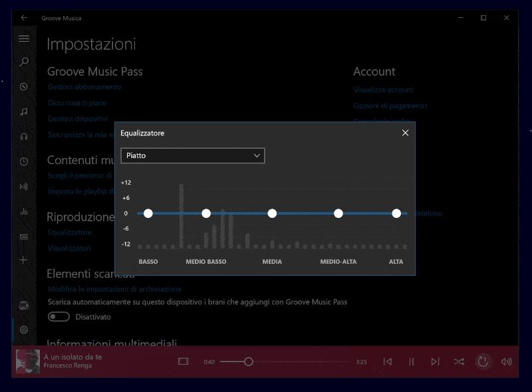Click the ALTA equalizer slider handle
Image resolution: width=532 pixels, height=392 pixels.
[x=396, y=213]
